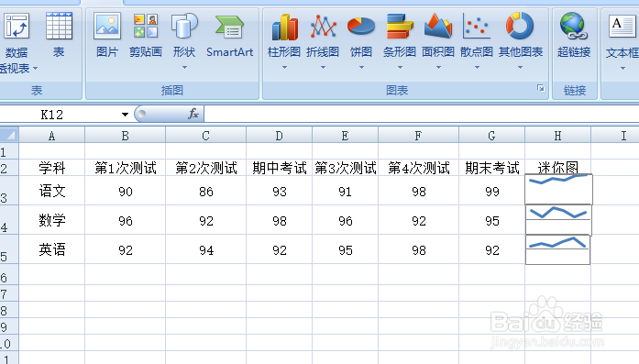This screenshot has width=639, height=364.
Task: Expand the 饼图 dropdown arrow
Action: [x=361, y=67]
